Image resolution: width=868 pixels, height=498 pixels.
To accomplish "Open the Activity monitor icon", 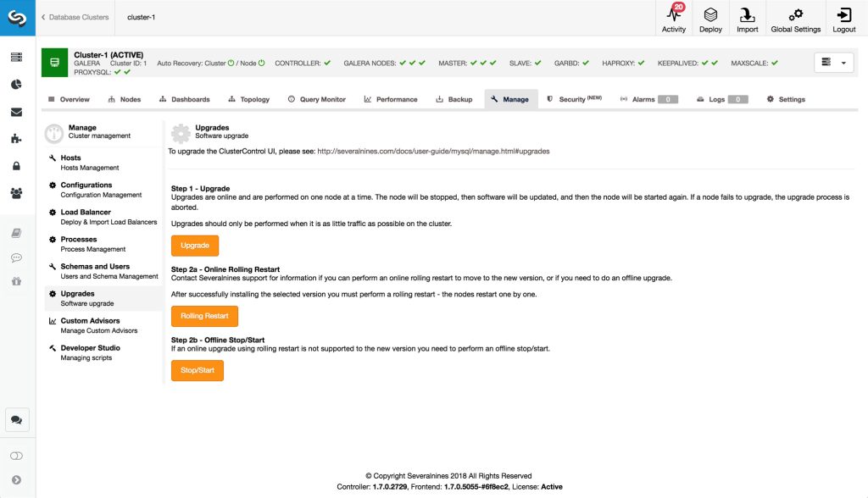I will point(674,16).
